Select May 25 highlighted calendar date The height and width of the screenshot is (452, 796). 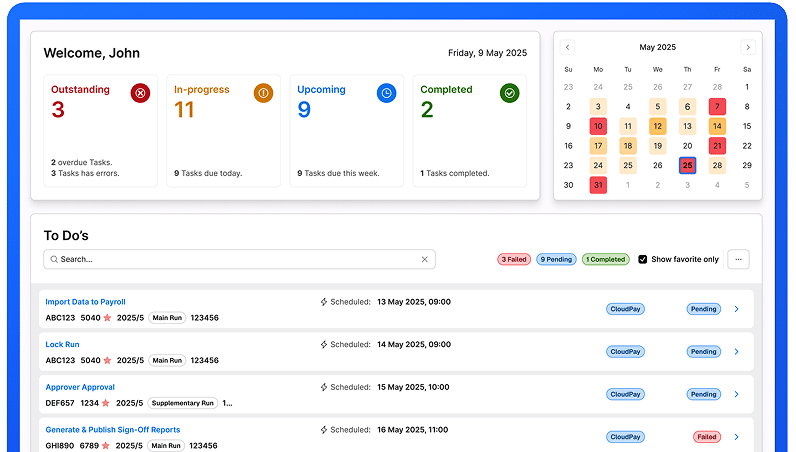pos(687,166)
